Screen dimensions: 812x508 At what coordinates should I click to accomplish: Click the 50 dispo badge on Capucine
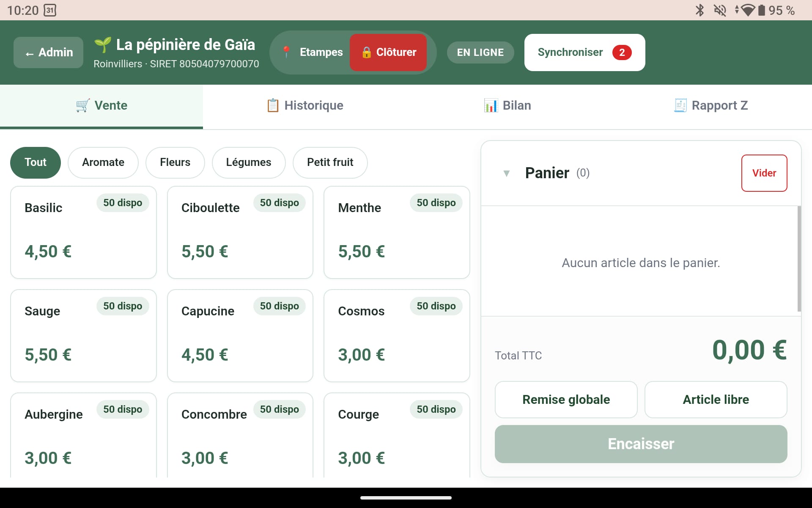pyautogui.click(x=279, y=306)
